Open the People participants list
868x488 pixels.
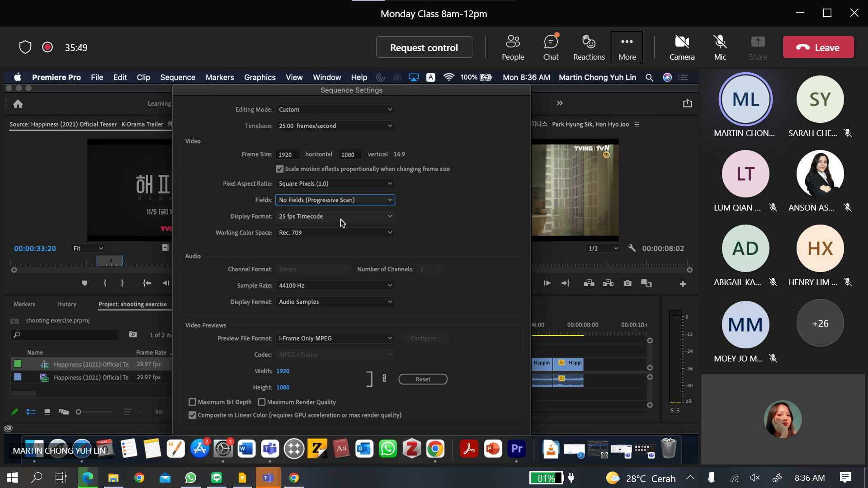point(513,47)
